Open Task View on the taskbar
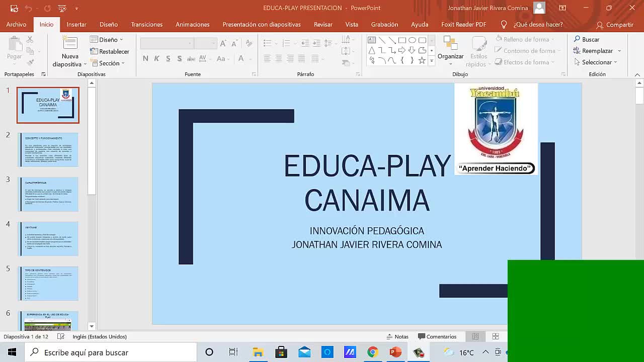This screenshot has width=644, height=362. click(x=233, y=352)
